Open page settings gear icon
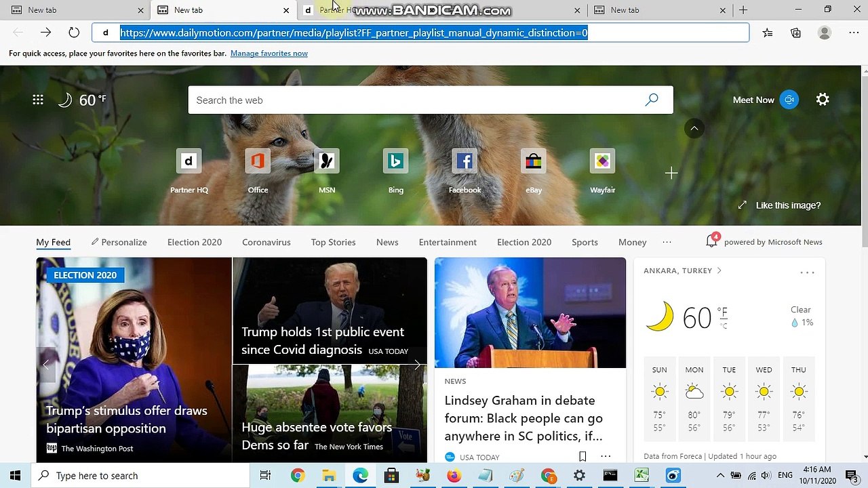 pyautogui.click(x=823, y=100)
